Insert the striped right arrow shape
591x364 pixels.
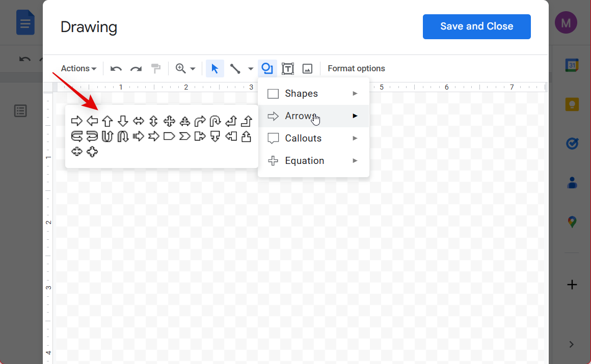click(x=139, y=136)
